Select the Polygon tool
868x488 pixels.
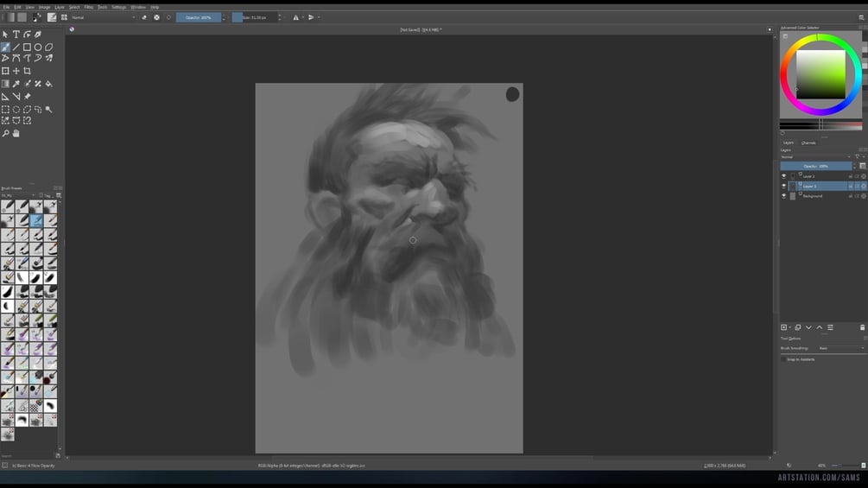[x=48, y=47]
